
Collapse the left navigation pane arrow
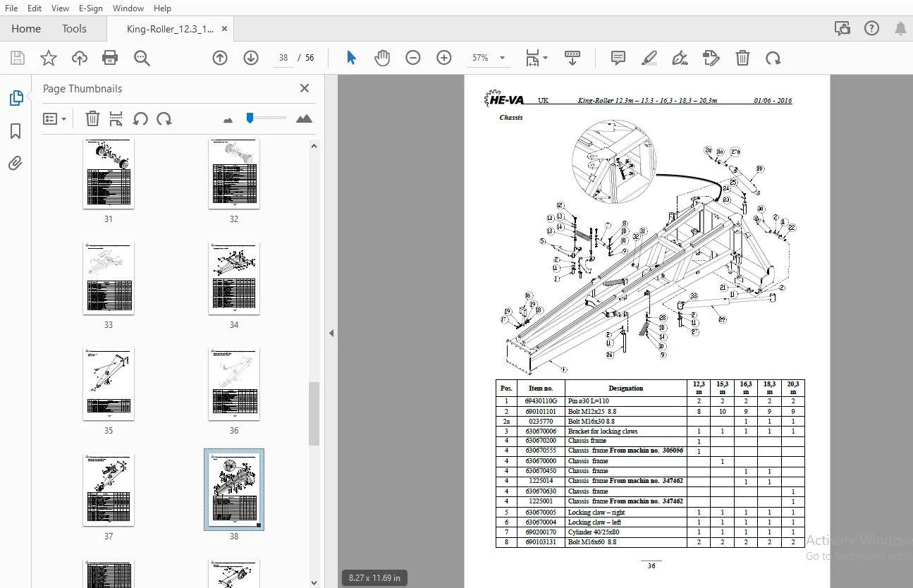pyautogui.click(x=331, y=333)
